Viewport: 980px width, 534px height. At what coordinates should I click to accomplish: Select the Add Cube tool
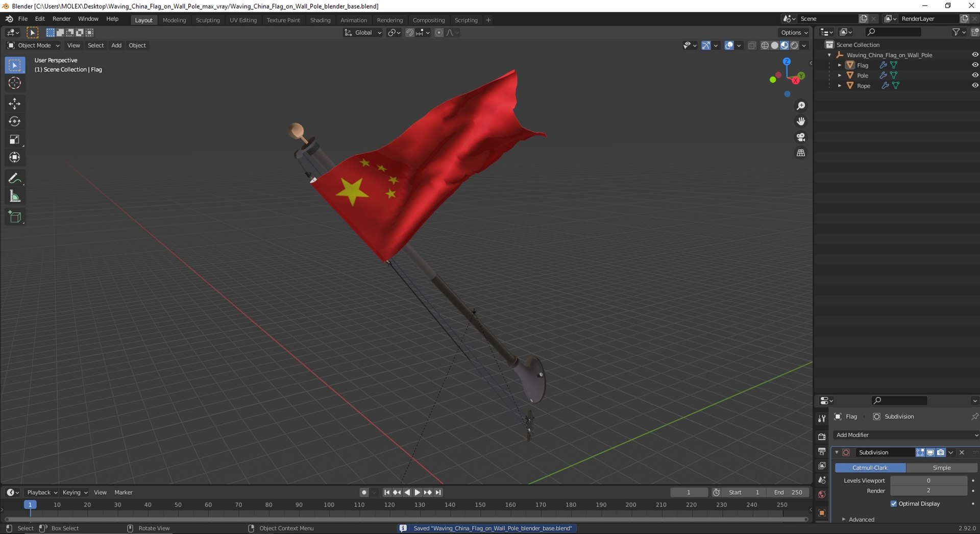tap(14, 217)
